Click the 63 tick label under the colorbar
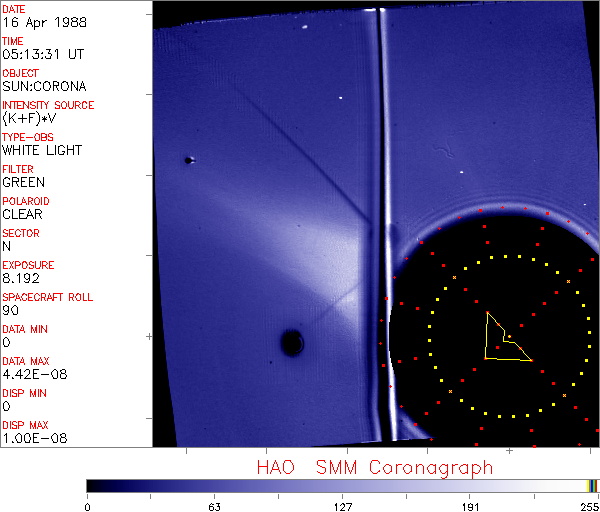The height and width of the screenshot is (512, 600). tap(213, 506)
